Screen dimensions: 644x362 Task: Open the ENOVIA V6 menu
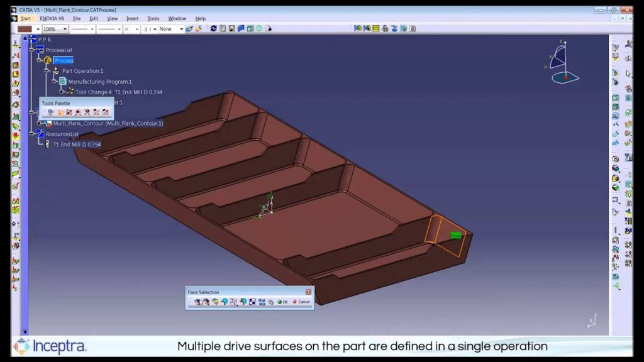coord(53,18)
